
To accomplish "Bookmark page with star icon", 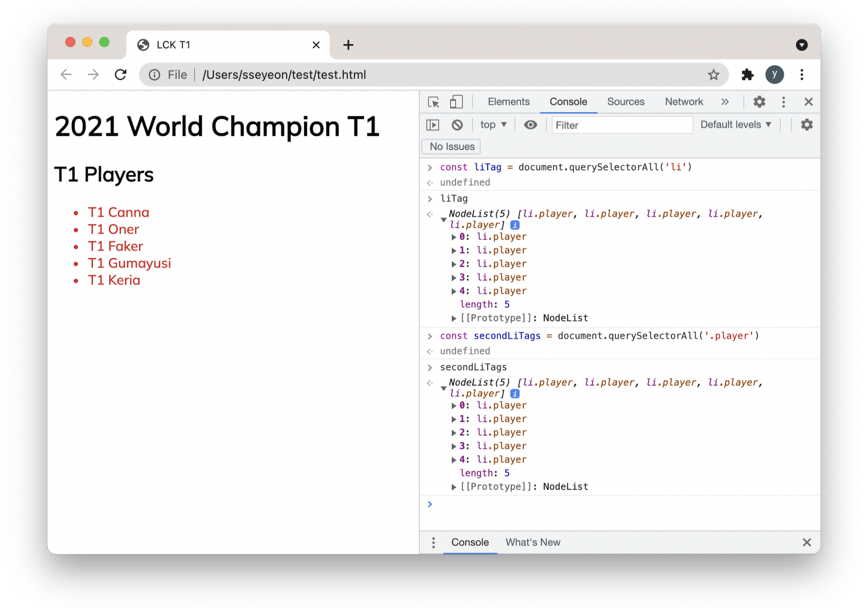I will (x=713, y=75).
